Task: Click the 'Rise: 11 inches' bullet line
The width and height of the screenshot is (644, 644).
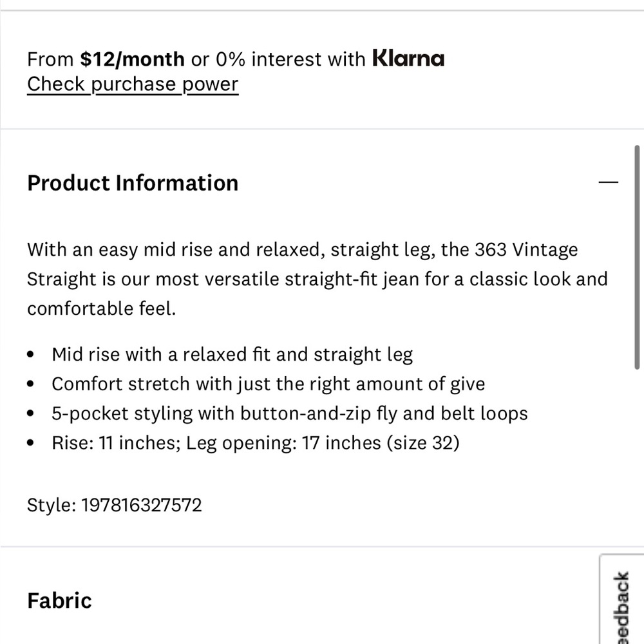Action: [x=256, y=443]
